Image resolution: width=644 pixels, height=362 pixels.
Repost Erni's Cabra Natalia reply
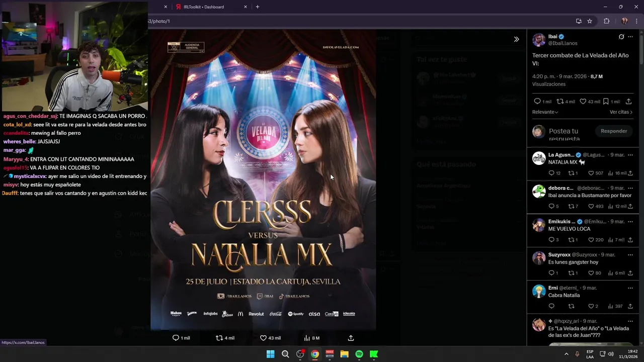click(571, 306)
